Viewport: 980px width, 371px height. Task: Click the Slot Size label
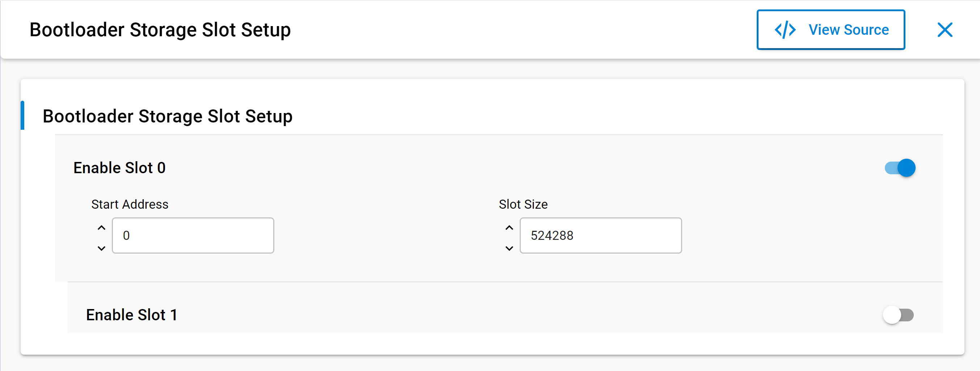pos(523,204)
